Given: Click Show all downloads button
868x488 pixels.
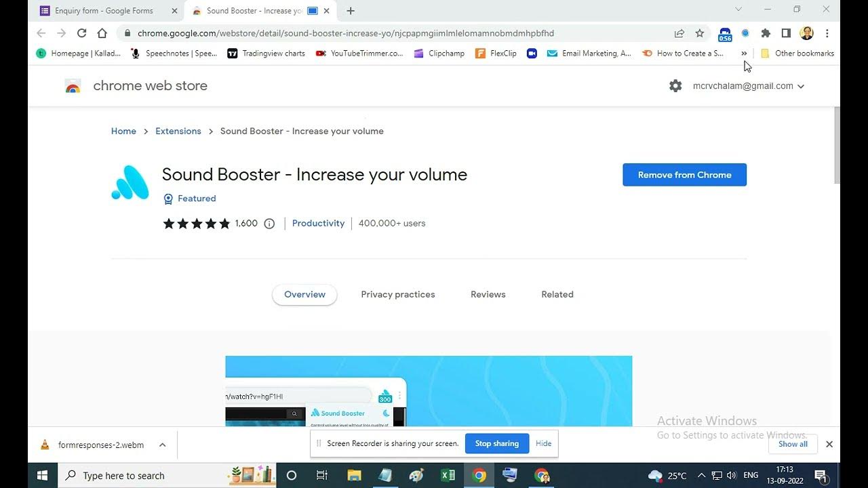Looking at the screenshot, I should coord(793,445).
